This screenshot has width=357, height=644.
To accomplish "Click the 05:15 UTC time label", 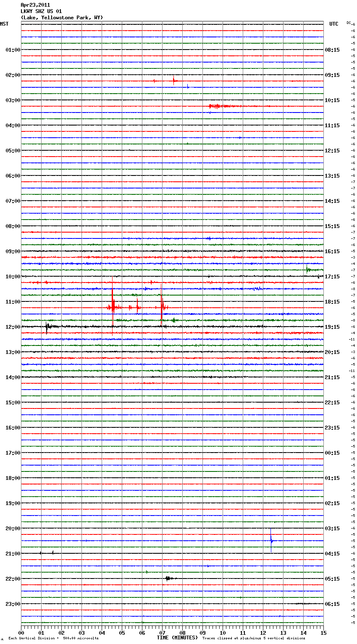I will tap(332, 579).
